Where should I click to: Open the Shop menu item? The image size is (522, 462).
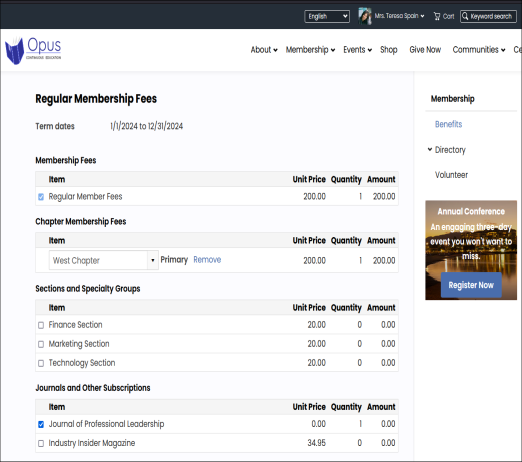pyautogui.click(x=389, y=50)
